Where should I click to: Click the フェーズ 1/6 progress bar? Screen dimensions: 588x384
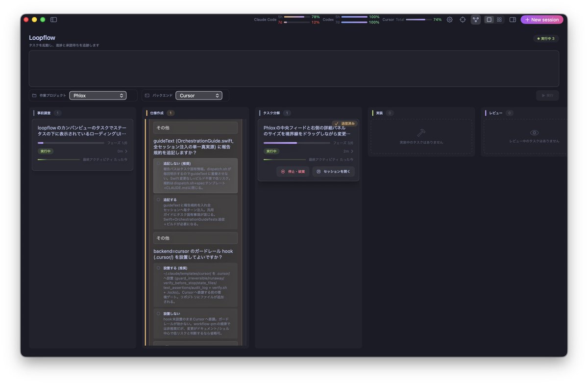coord(71,143)
